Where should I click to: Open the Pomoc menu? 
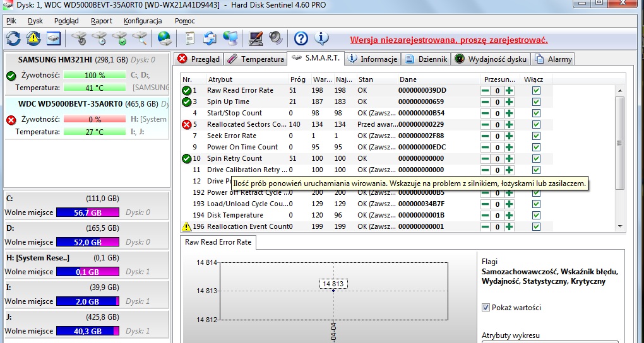(x=184, y=21)
